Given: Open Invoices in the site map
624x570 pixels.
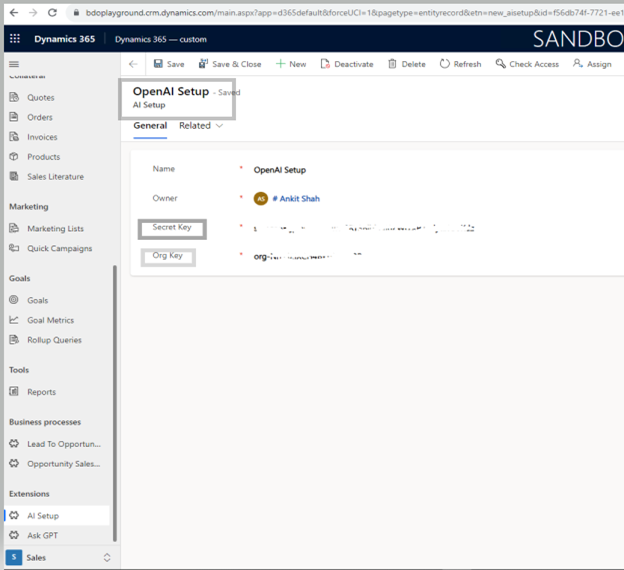Looking at the screenshot, I should (x=42, y=137).
